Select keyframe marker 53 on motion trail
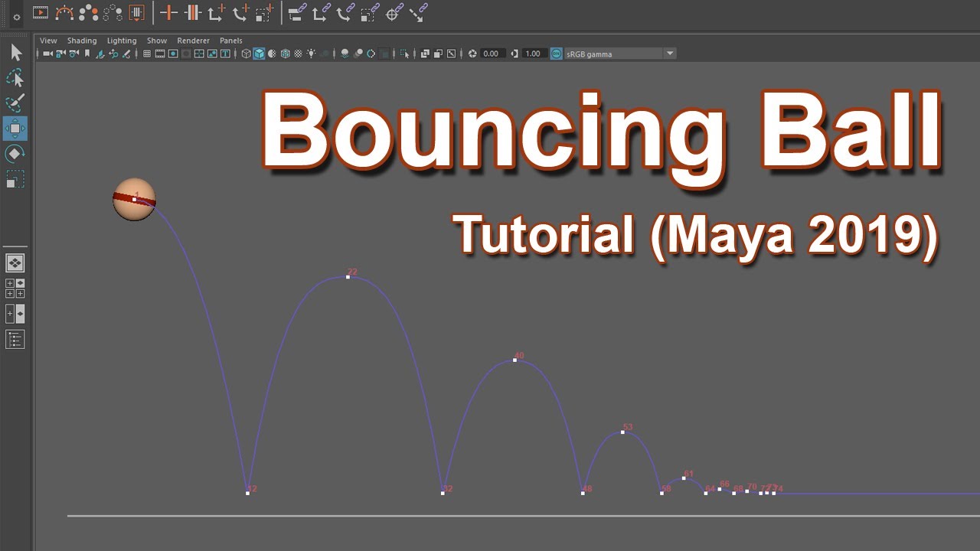This screenshot has width=980, height=551. click(x=623, y=432)
